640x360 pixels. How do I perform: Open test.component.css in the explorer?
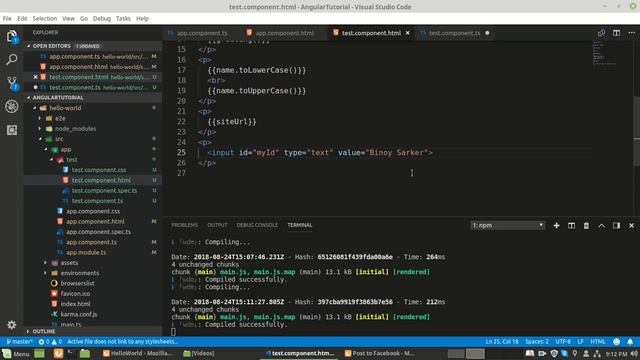[x=99, y=170]
